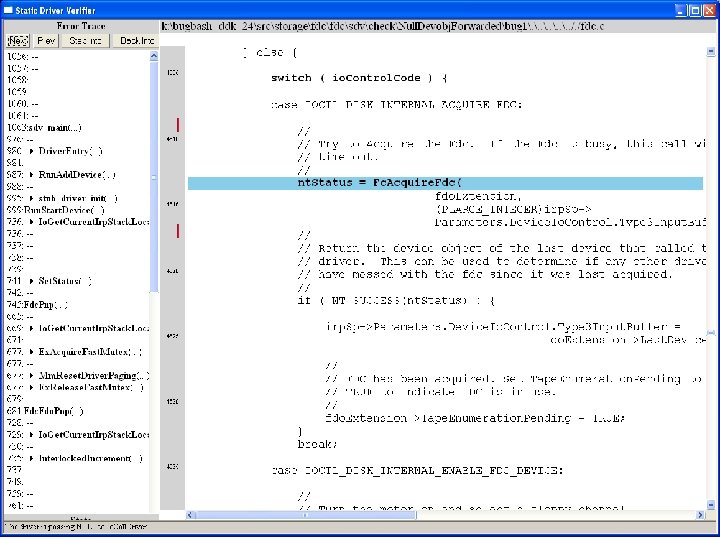Image resolution: width=720 pixels, height=540 pixels.
Task: Click the } else { code line
Action: tap(270, 53)
